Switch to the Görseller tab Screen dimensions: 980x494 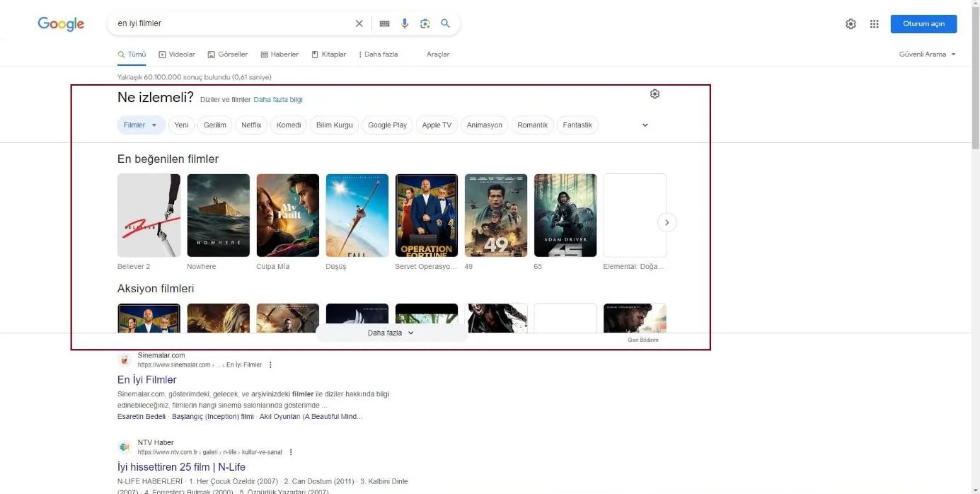[228, 54]
